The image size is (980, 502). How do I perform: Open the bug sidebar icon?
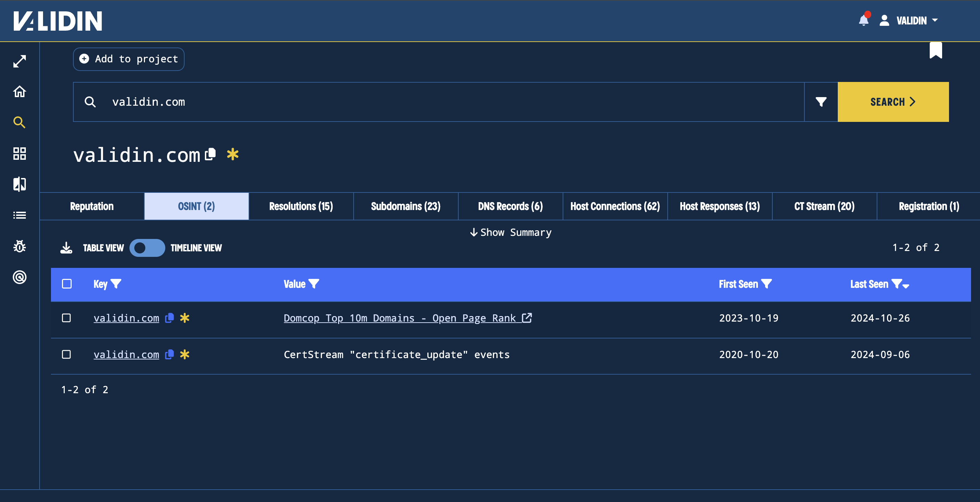[x=19, y=246]
